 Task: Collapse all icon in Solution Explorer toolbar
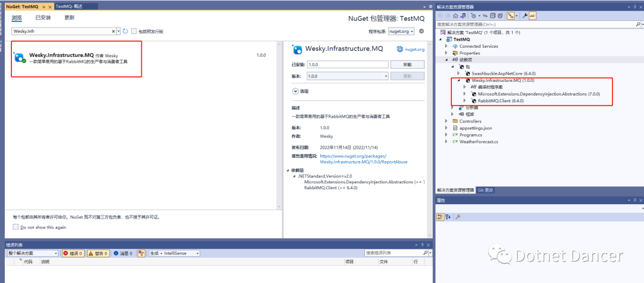[493, 16]
